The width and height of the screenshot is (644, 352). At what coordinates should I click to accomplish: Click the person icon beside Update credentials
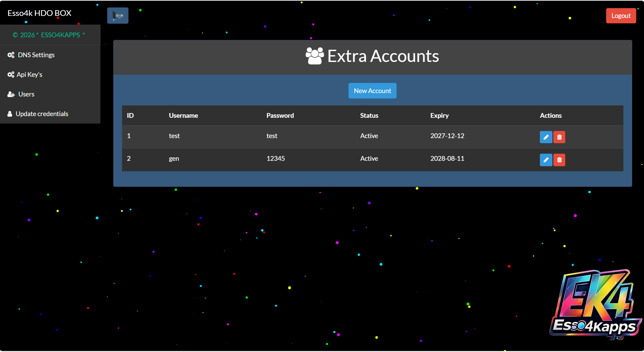[x=10, y=114]
